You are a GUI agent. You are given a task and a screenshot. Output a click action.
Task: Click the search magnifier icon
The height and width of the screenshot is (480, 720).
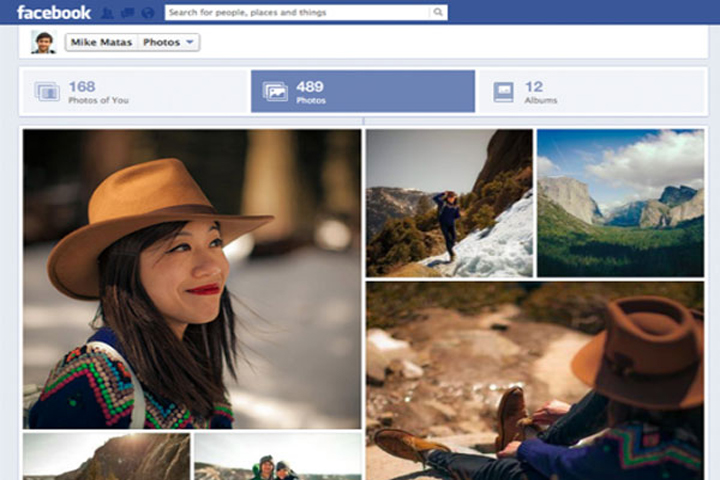437,13
